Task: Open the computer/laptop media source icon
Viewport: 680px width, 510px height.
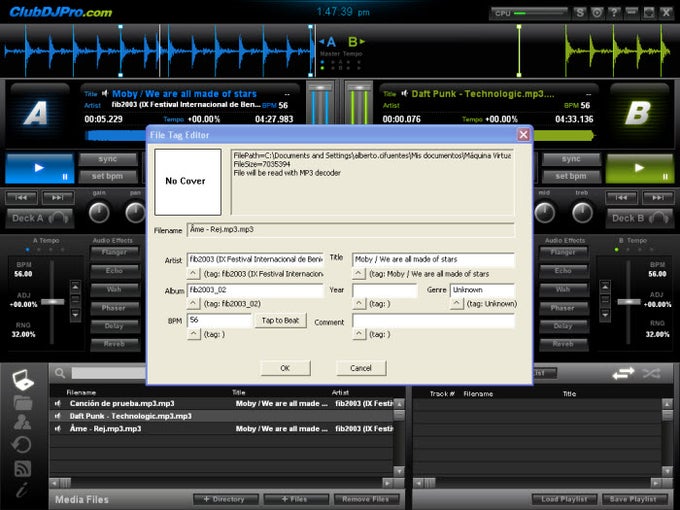Action: click(x=23, y=379)
